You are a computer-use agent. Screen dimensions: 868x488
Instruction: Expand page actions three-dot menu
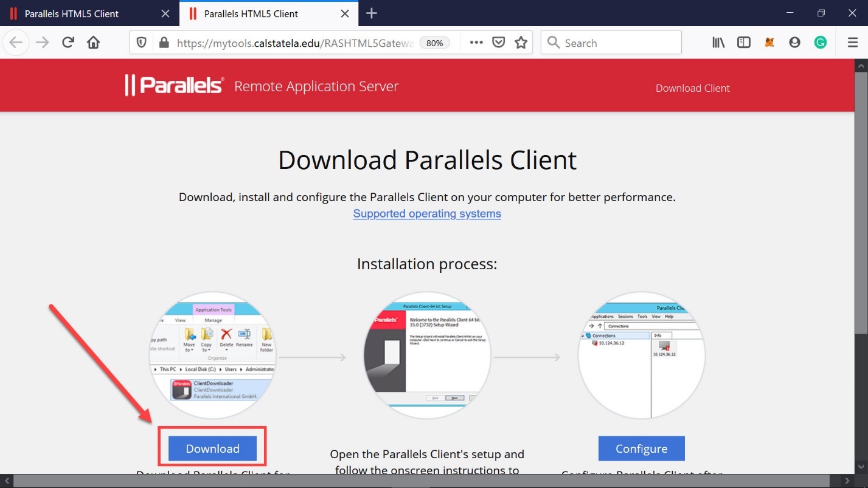(476, 43)
